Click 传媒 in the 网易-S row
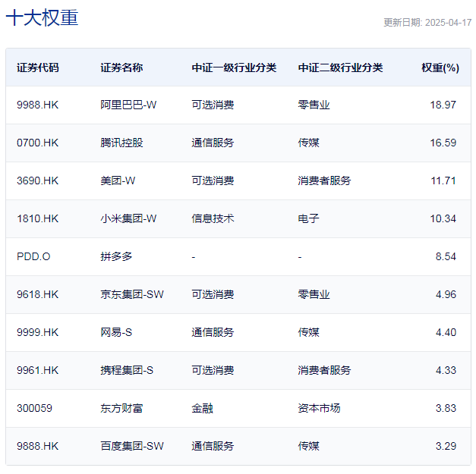This screenshot has height=474, width=476. click(x=308, y=332)
